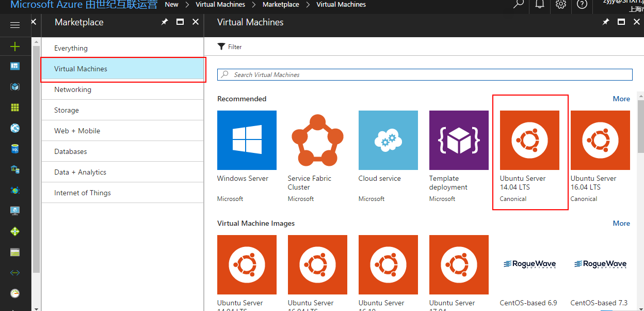Select the Networking category

pos(123,89)
